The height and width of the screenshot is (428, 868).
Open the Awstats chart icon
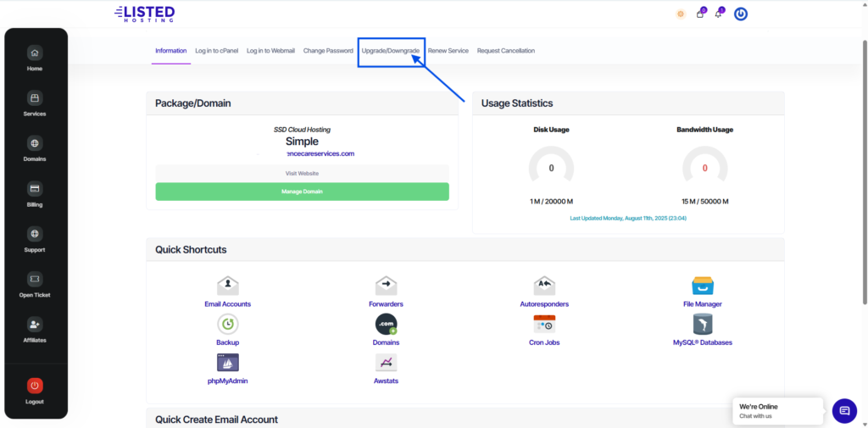386,363
